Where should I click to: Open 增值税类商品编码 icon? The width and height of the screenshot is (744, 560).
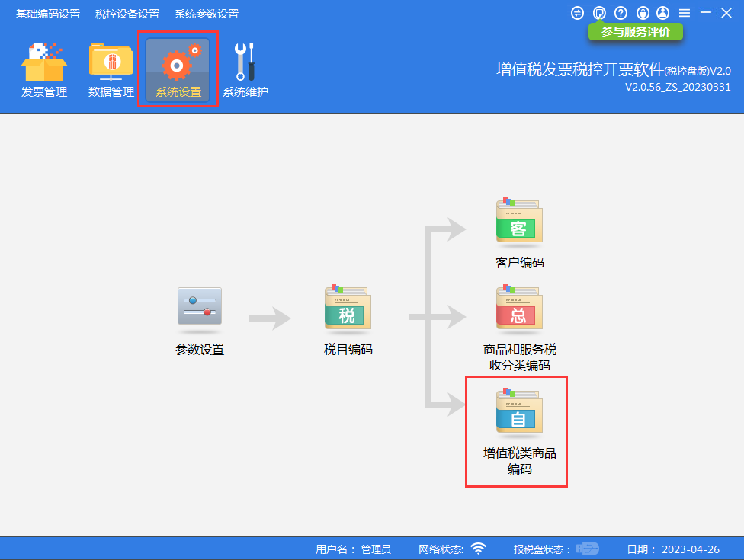(x=519, y=411)
